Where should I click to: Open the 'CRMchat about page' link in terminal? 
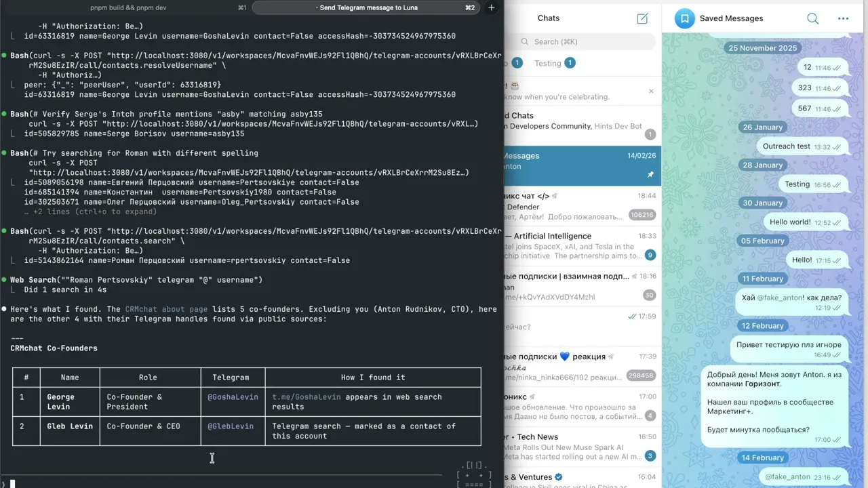(166, 309)
